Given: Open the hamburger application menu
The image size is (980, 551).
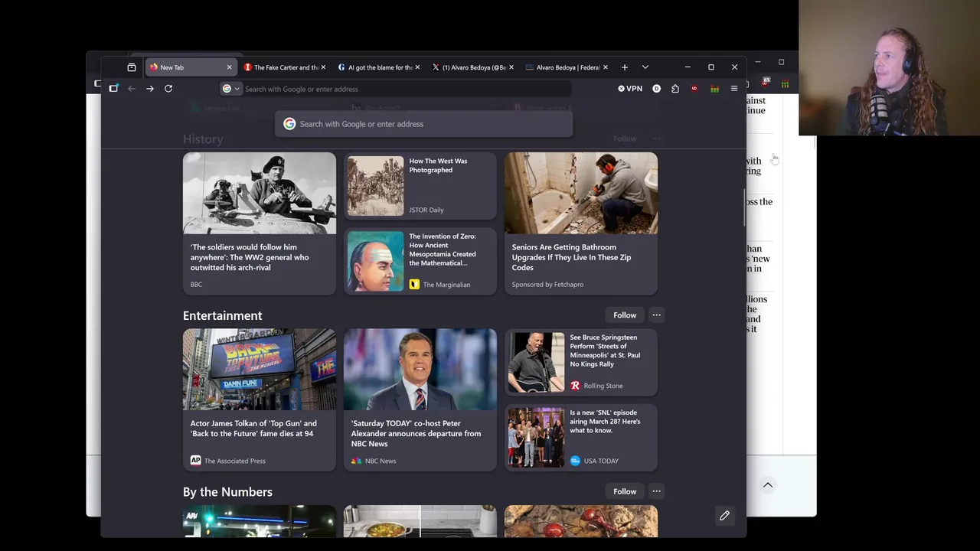Looking at the screenshot, I should click(734, 89).
